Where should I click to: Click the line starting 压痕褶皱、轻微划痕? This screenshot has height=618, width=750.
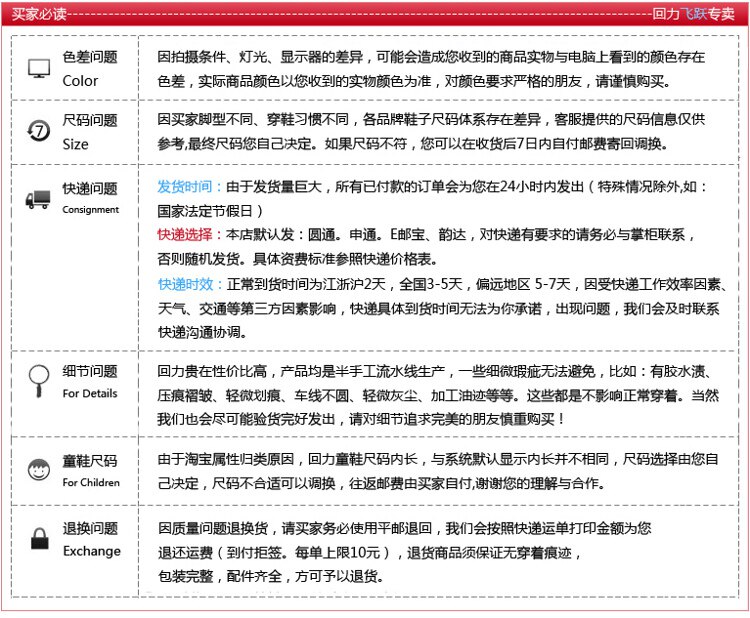pyautogui.click(x=438, y=396)
